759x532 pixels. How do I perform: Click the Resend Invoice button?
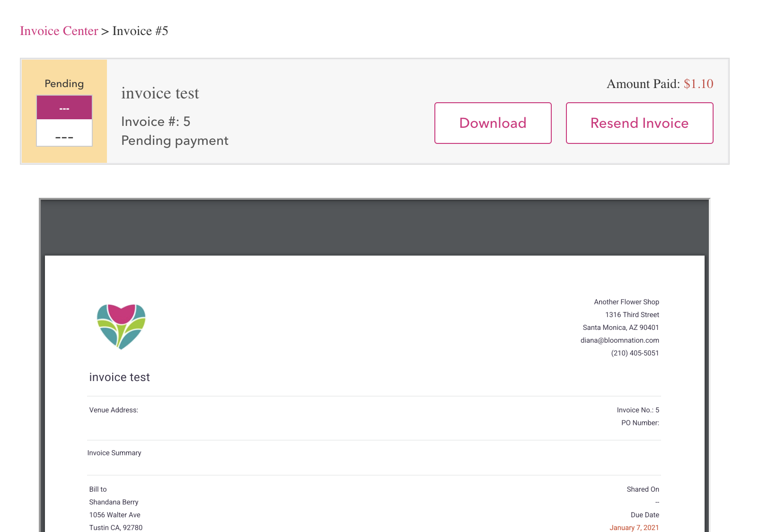[x=640, y=123]
